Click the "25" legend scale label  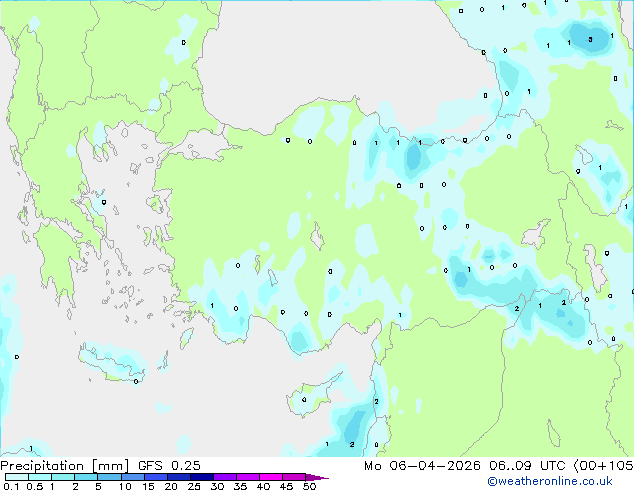pos(194,486)
